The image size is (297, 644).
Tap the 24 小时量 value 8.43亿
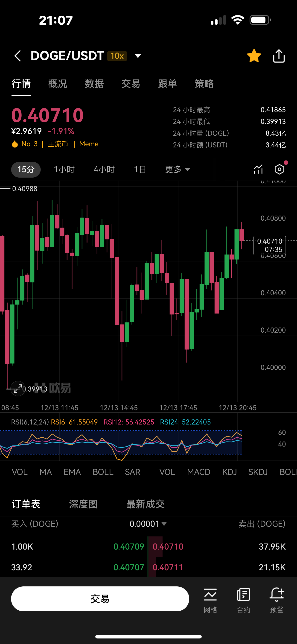pos(276,133)
